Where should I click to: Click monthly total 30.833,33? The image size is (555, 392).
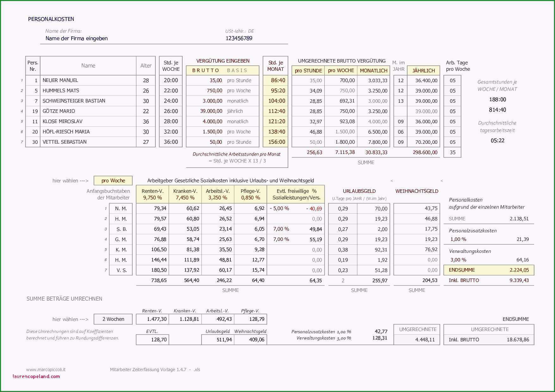(376, 152)
